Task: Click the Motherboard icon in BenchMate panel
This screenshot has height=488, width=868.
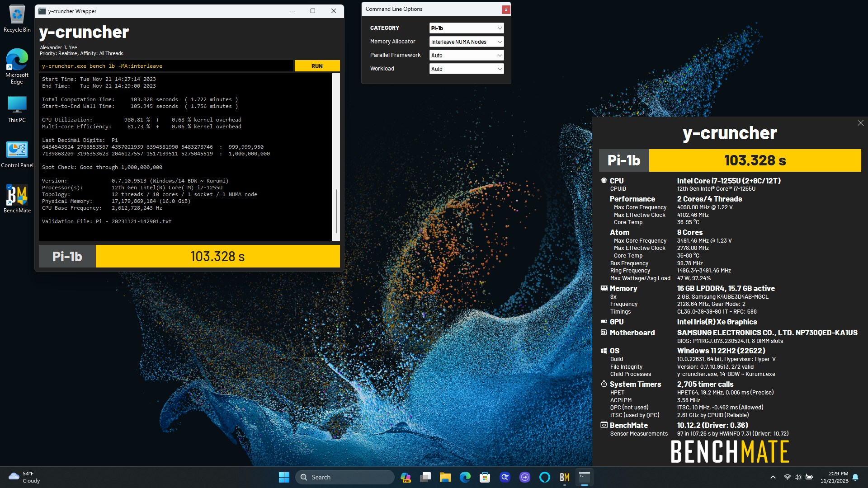Action: [x=604, y=332]
